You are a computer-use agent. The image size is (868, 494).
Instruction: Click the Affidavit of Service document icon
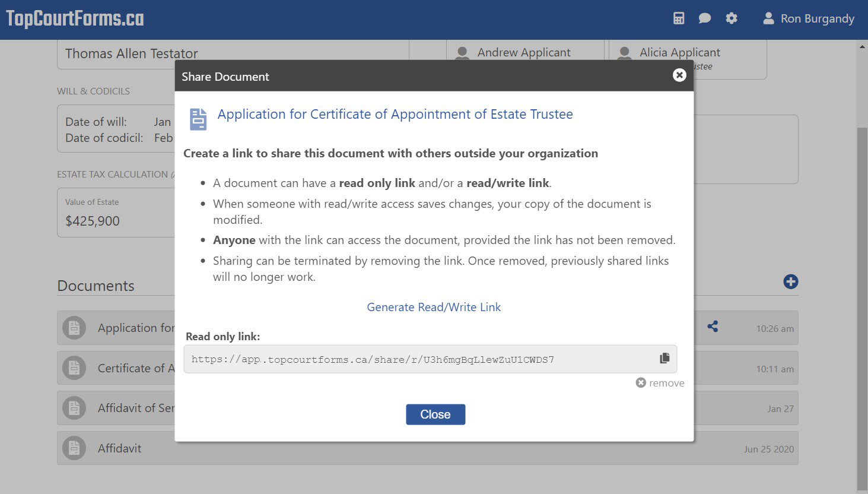pyautogui.click(x=74, y=408)
